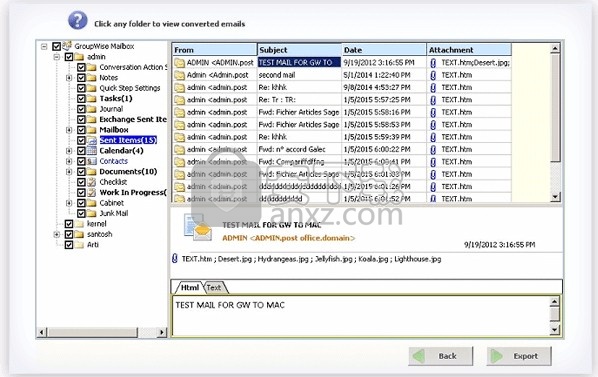The height and width of the screenshot is (377, 598).
Task: Click the email list scrollbar up arrow
Action: (555, 48)
